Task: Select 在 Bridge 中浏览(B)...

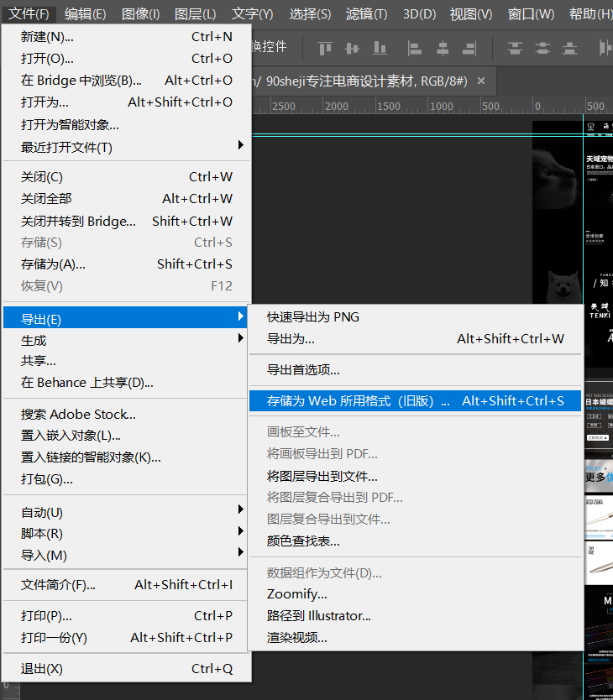Action: [127, 81]
